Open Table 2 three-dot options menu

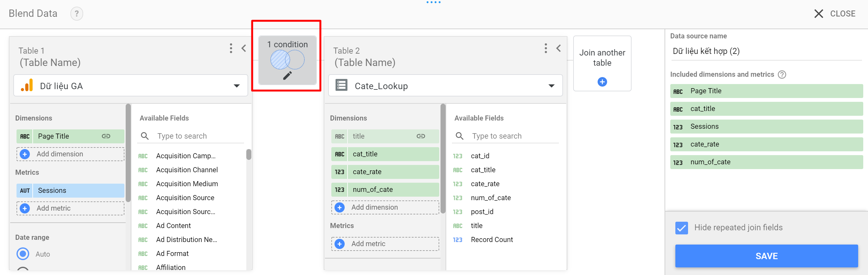(x=546, y=48)
